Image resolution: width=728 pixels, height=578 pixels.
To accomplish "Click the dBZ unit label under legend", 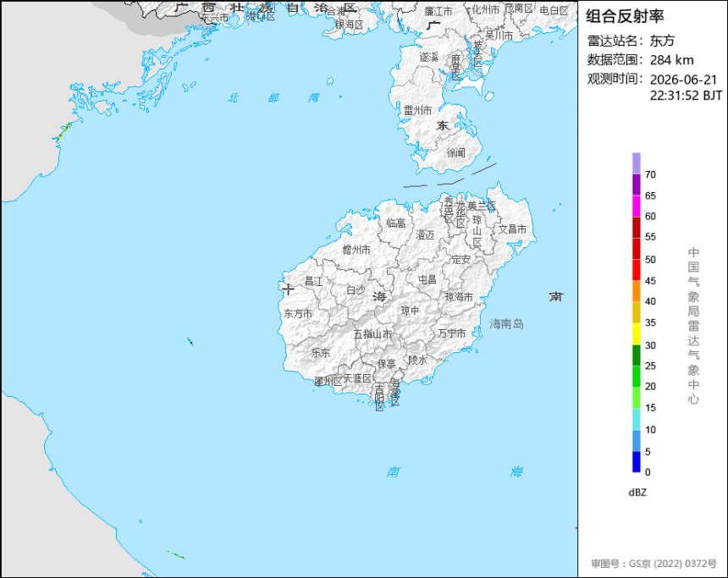I will (x=637, y=493).
